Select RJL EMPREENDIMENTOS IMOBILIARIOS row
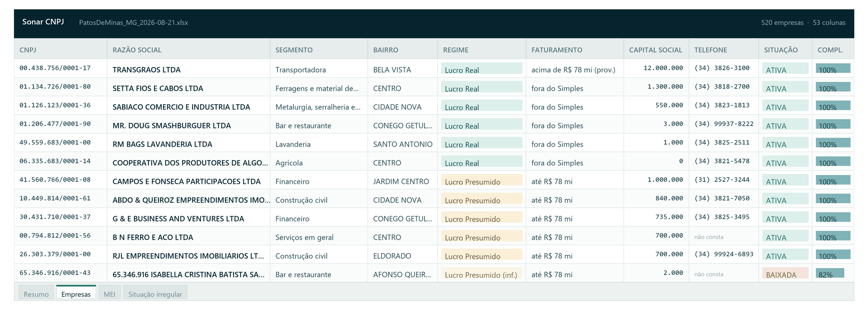Image resolution: width=868 pixels, height=310 pixels. (x=434, y=254)
